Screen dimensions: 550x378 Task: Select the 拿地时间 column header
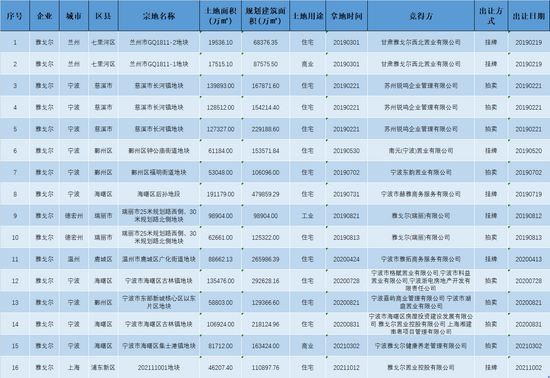coord(347,16)
